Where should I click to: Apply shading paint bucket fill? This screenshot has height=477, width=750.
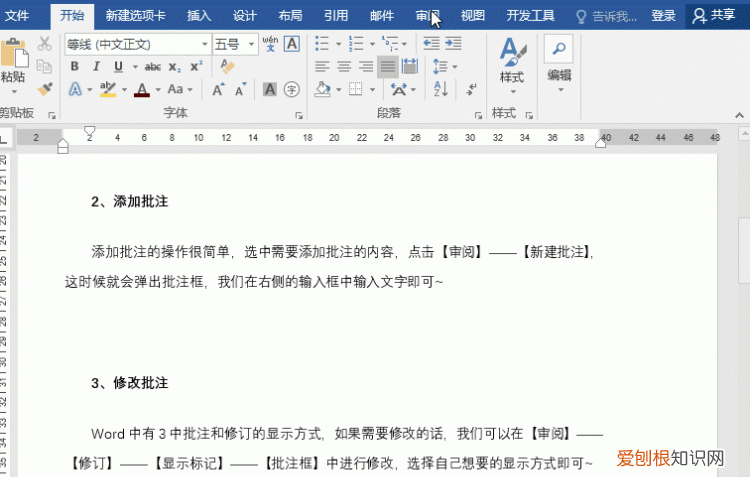(x=323, y=89)
